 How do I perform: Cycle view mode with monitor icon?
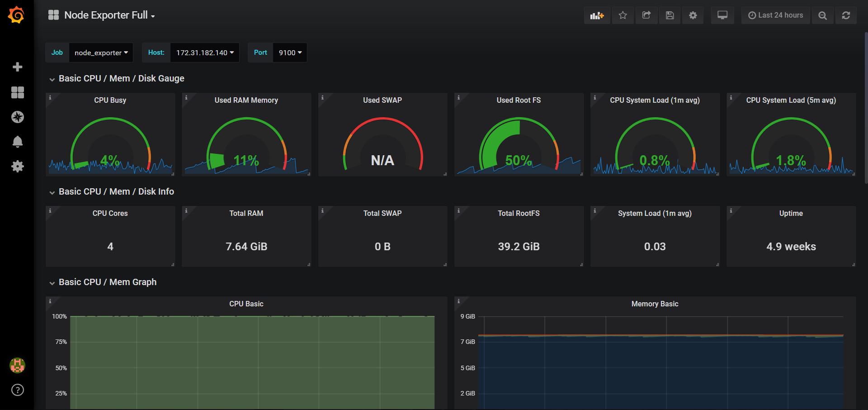[722, 15]
